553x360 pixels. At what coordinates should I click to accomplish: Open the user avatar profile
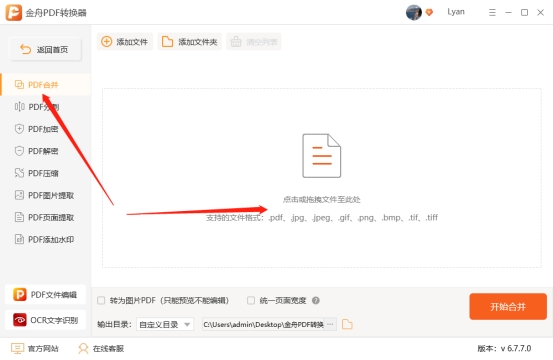(414, 12)
